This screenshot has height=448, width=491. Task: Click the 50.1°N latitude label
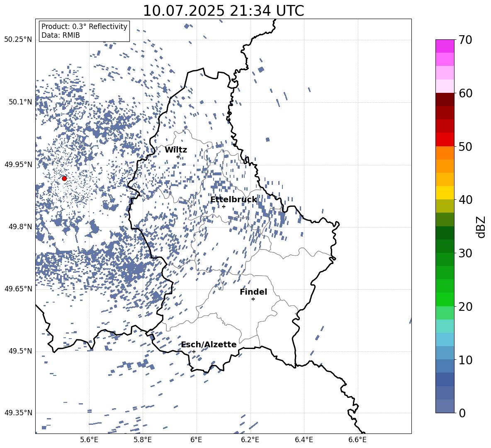(20, 102)
